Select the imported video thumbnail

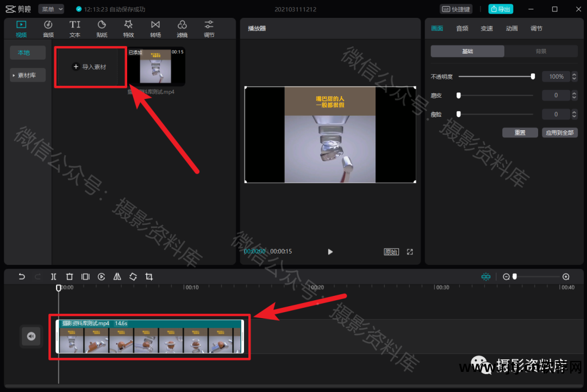coord(156,67)
